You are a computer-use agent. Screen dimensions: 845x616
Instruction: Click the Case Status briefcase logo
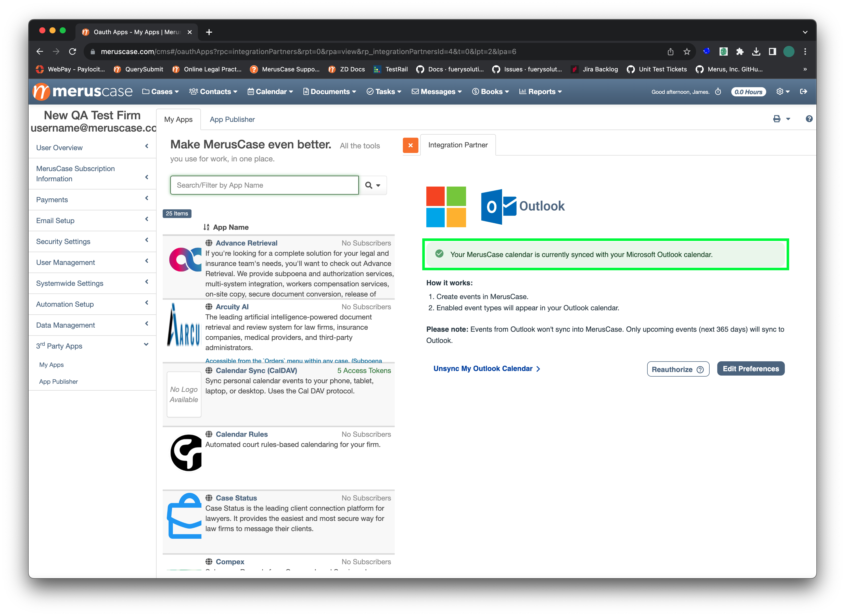(x=184, y=516)
